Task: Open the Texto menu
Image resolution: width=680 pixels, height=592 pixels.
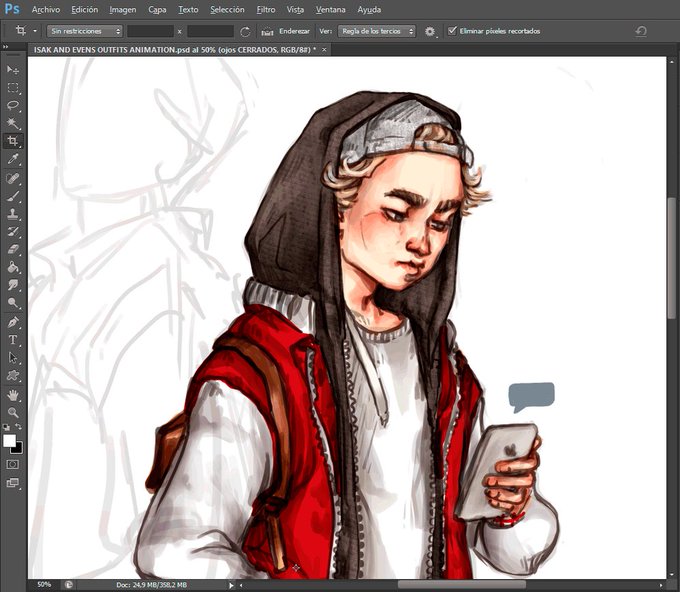Action: point(188,10)
